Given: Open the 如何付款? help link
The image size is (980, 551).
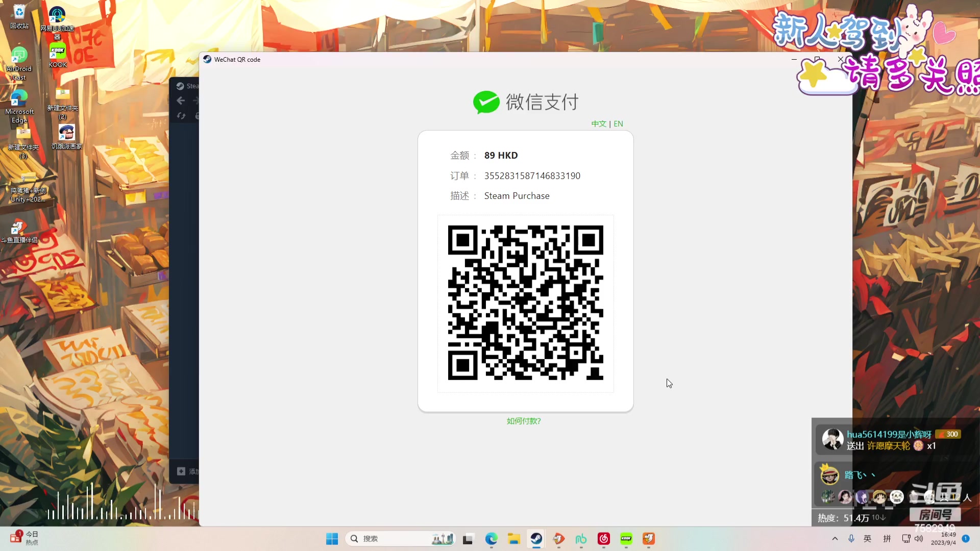Looking at the screenshot, I should coord(524,421).
